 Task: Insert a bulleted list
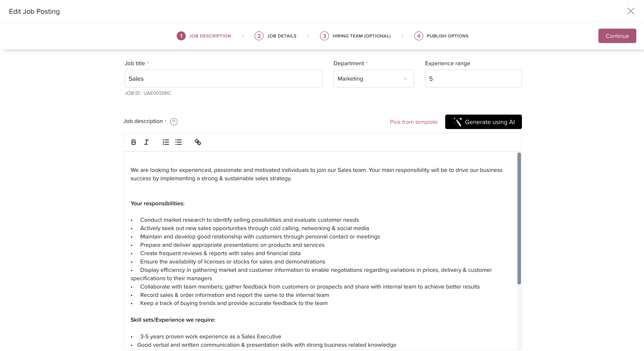click(178, 142)
